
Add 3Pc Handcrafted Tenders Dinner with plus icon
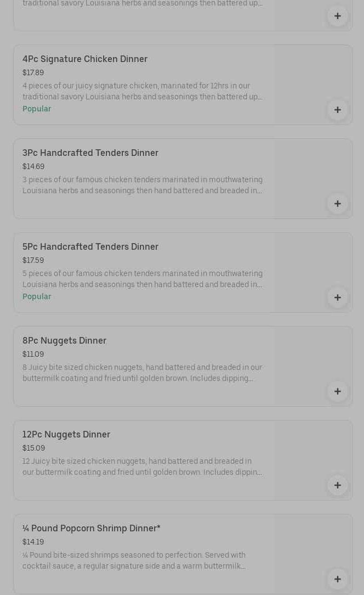337,204
